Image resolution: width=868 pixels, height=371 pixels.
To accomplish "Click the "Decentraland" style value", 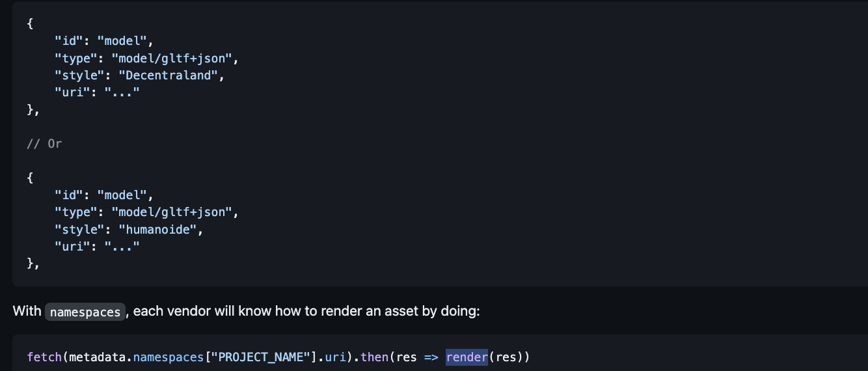I will pos(168,75).
